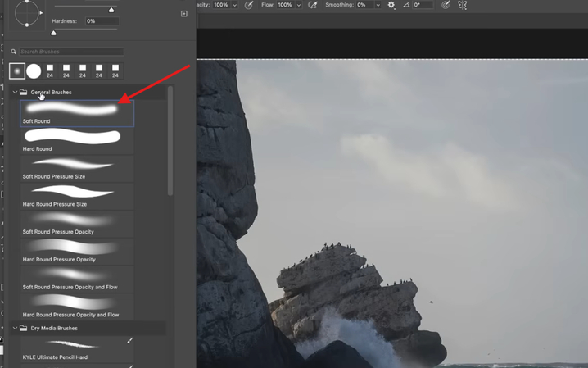Collapse the Dry Media Brushes group chevron
This screenshot has width=588, height=368.
[15, 328]
